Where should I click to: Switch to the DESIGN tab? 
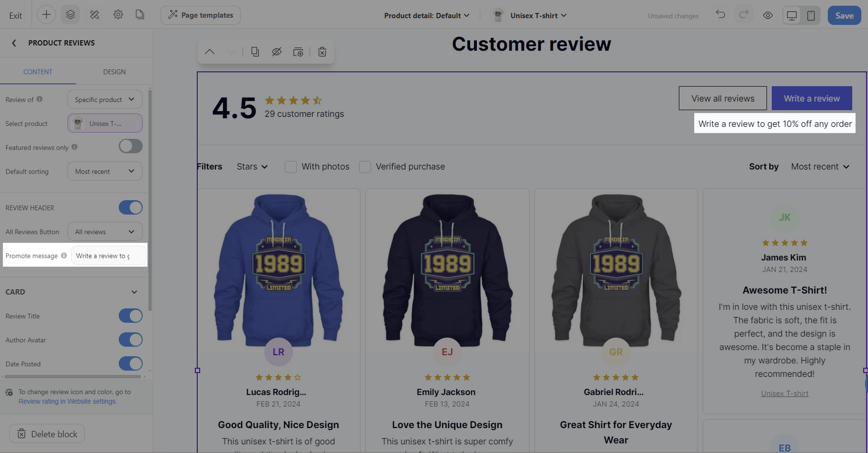[x=114, y=72]
